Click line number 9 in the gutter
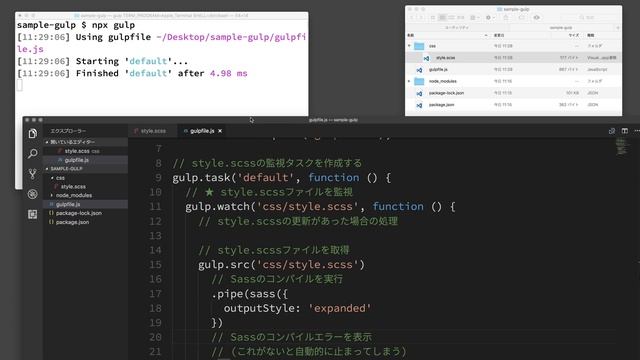 tap(158, 178)
